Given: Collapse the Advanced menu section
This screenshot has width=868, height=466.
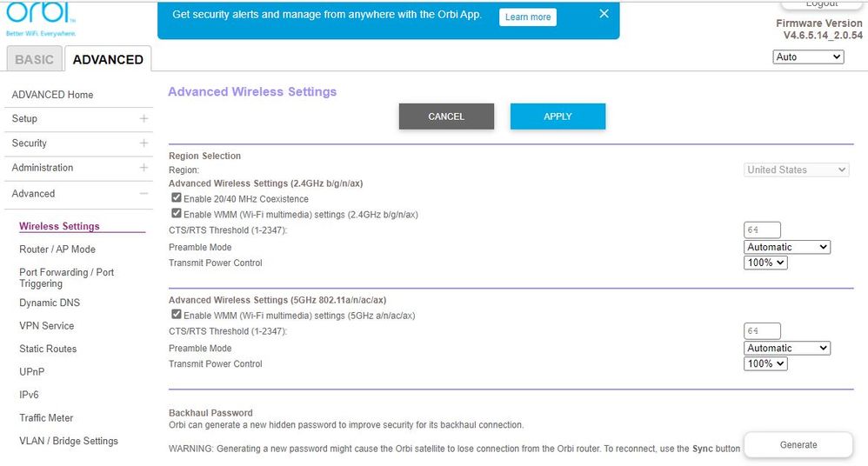Looking at the screenshot, I should [x=144, y=194].
